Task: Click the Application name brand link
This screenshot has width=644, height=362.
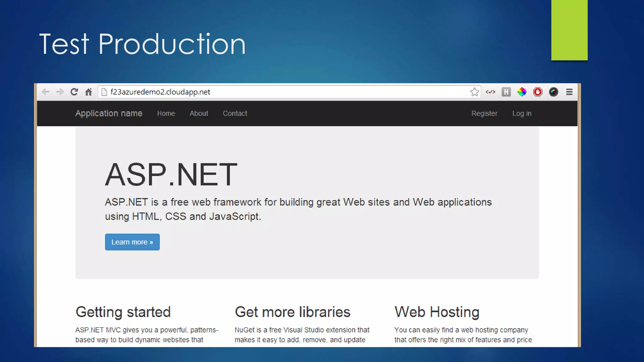Action: pos(109,113)
